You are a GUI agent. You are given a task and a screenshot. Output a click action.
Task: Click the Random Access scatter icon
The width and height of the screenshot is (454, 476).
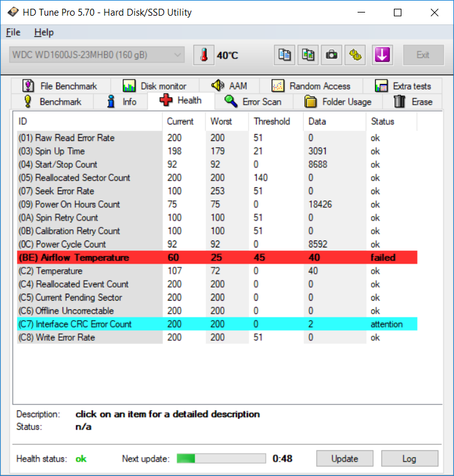click(x=277, y=86)
